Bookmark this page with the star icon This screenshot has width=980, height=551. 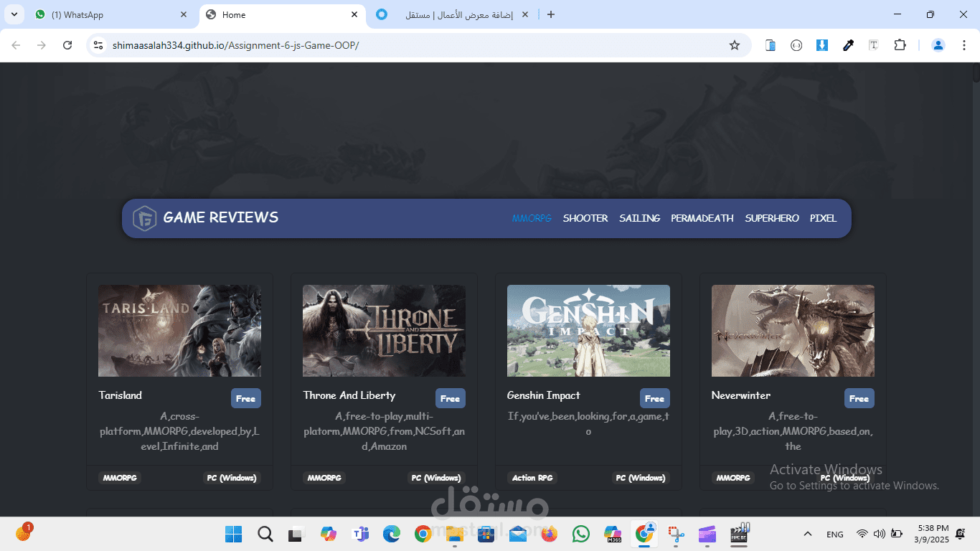[734, 45]
